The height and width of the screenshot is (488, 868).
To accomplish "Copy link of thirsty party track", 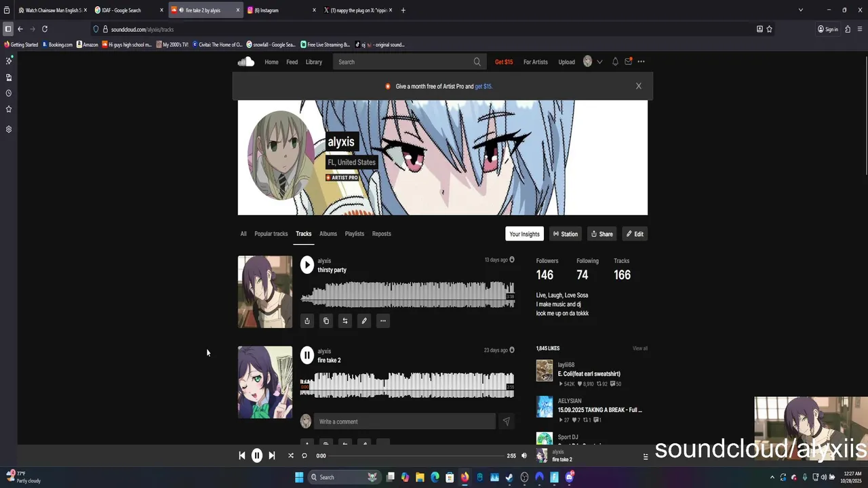I will click(x=326, y=321).
